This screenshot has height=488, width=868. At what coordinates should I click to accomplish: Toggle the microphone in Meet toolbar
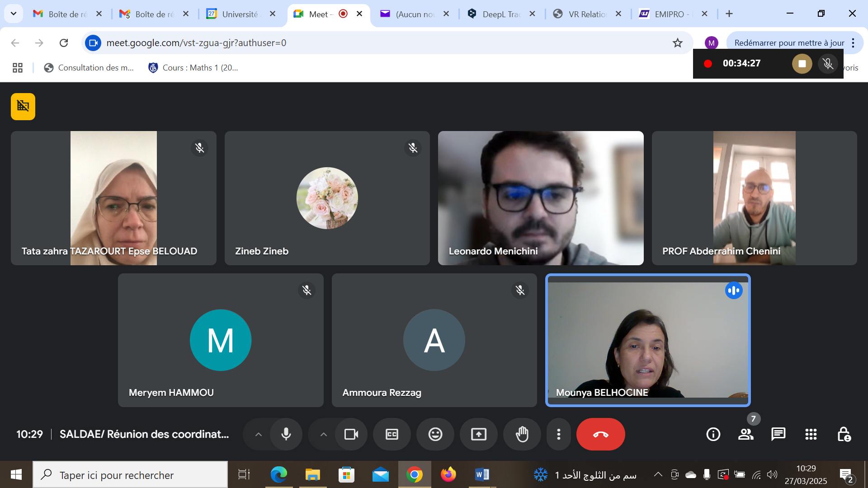(286, 434)
